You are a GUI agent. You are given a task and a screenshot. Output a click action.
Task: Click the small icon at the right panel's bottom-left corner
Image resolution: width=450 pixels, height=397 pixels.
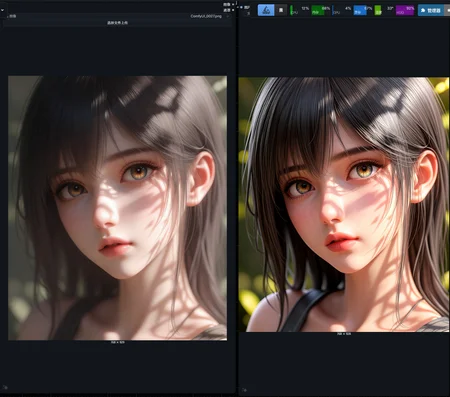click(x=244, y=390)
